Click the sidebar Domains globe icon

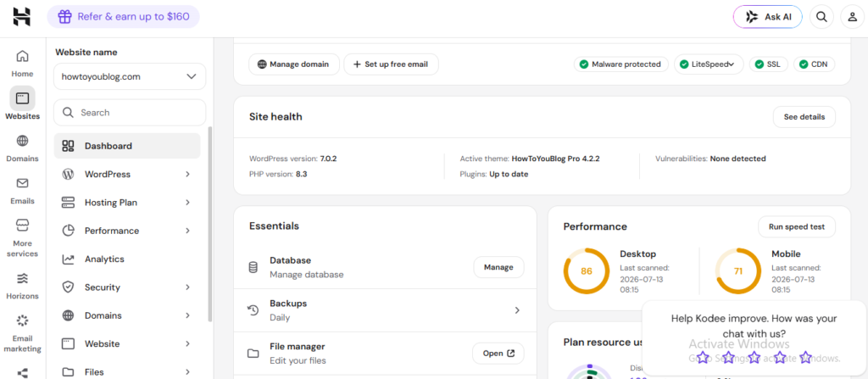(68, 315)
